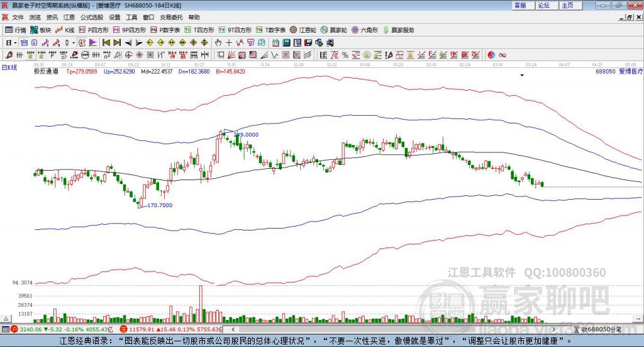This screenshot has width=644, height=347.
Task: Click the red-blue yin-yang icon
Action: [491, 55]
